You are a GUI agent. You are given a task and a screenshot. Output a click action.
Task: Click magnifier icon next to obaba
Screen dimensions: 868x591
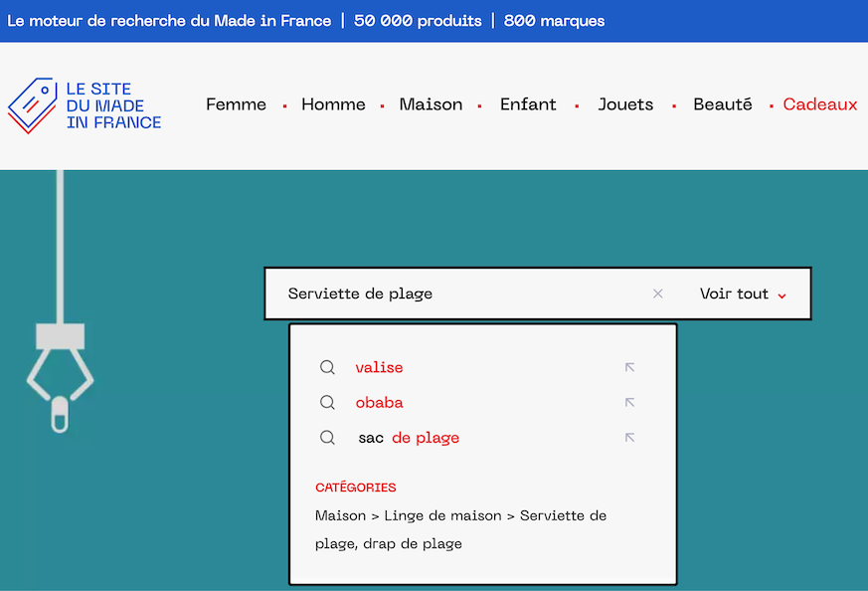click(327, 402)
